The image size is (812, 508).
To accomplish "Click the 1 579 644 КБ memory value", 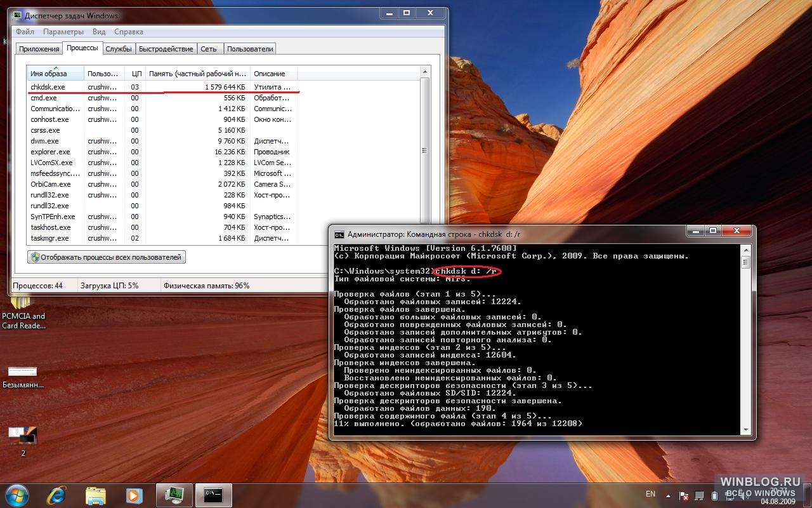I will click(x=225, y=87).
